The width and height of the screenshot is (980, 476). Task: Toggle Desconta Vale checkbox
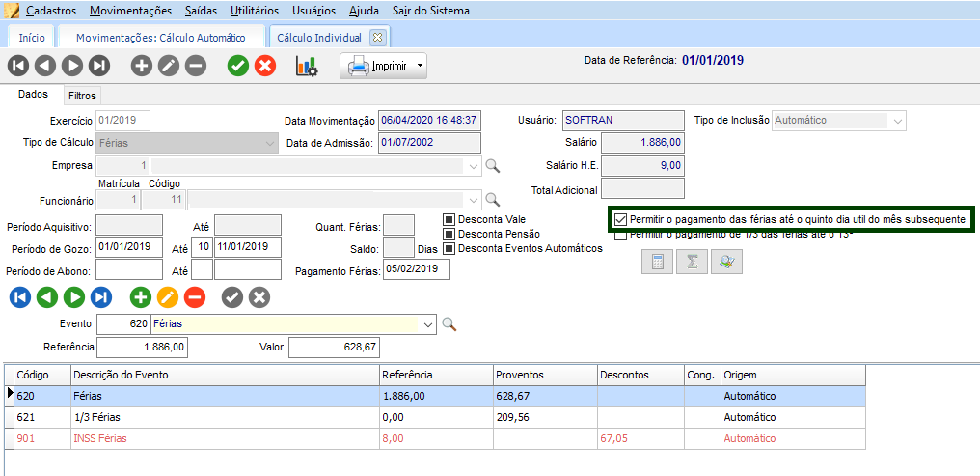449,219
